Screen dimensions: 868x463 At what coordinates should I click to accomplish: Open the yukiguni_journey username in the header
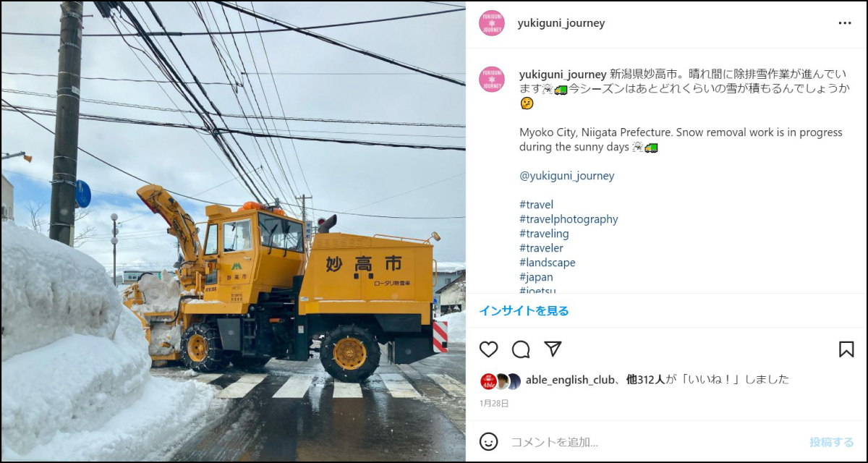point(561,23)
